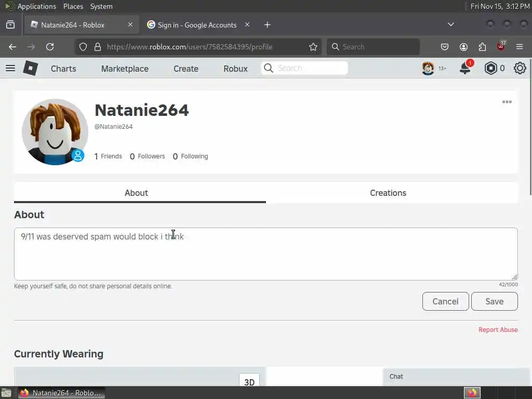This screenshot has height=399, width=532.
Task: View the 0 Following list
Action: (190, 156)
